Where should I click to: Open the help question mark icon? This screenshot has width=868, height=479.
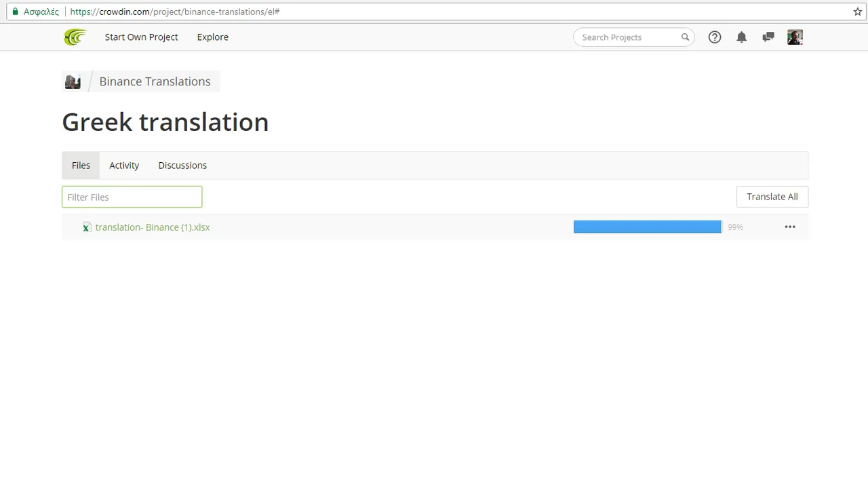[x=715, y=37]
